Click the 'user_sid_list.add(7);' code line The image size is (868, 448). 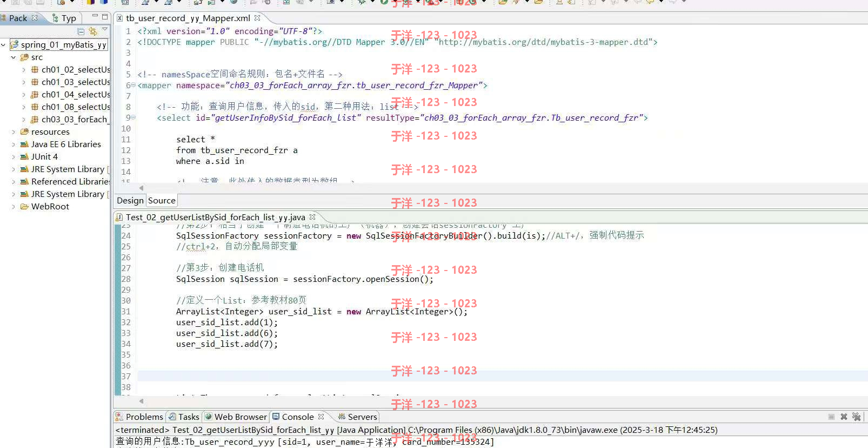[227, 344]
